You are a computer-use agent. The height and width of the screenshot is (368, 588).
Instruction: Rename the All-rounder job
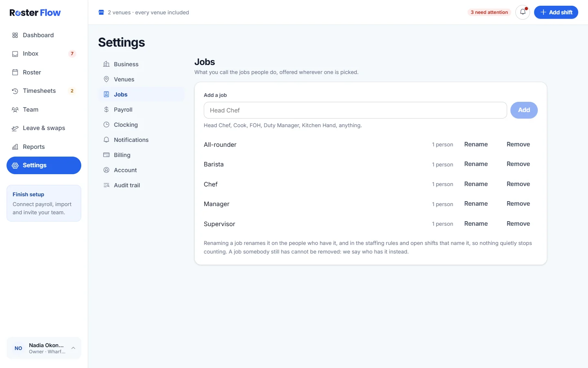pos(476,144)
